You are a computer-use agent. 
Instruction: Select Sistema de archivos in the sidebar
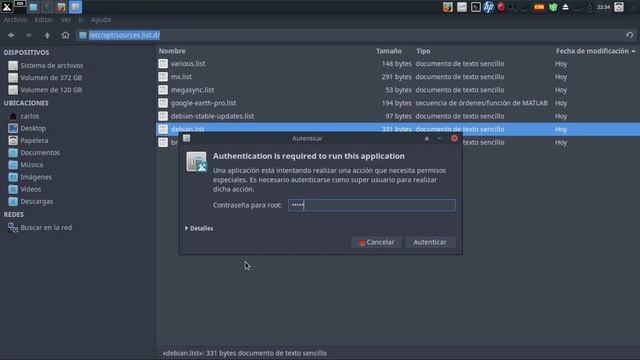[x=52, y=65]
